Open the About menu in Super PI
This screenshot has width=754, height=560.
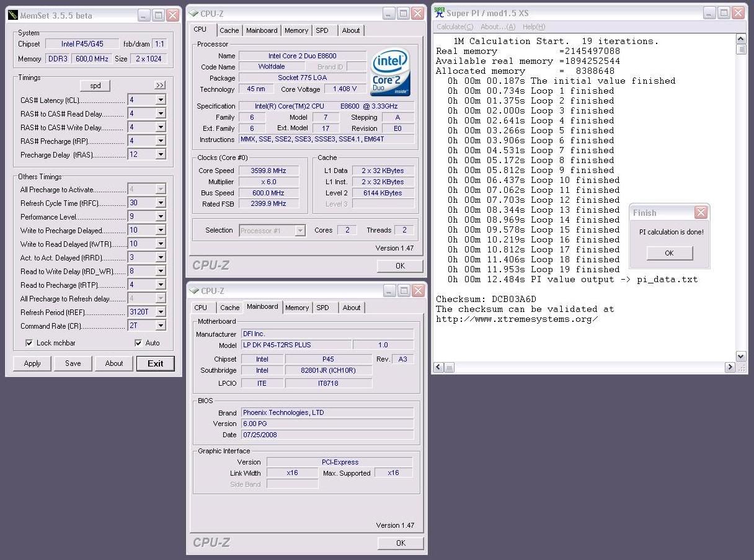498,27
